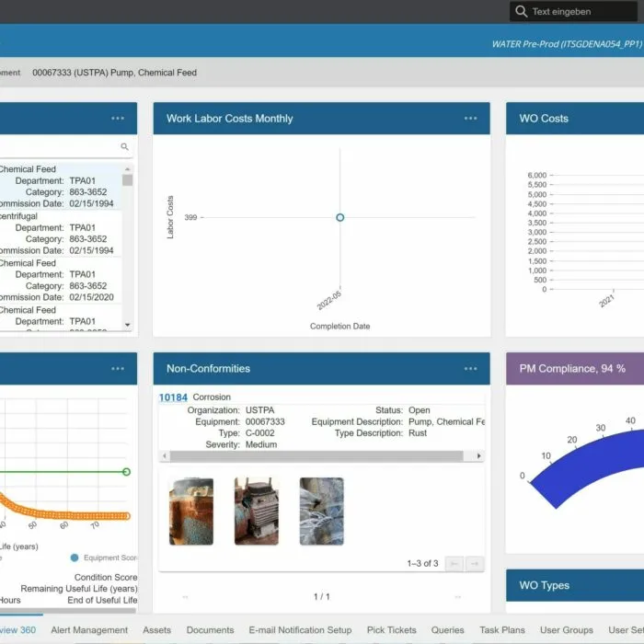
Task: Open the third corrosion photo thumbnail
Action: [322, 512]
